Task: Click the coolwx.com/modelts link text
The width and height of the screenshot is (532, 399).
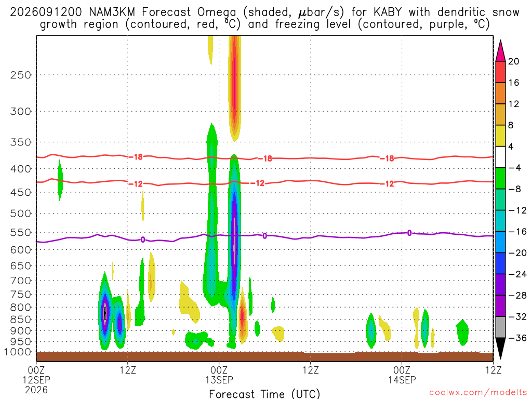Action: (478, 393)
